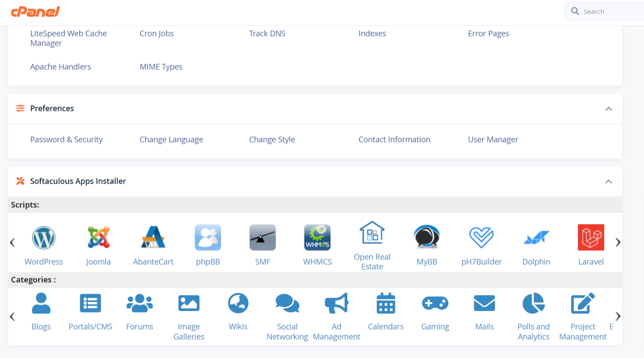
Task: Show next categories with right arrow
Action: pos(618,316)
